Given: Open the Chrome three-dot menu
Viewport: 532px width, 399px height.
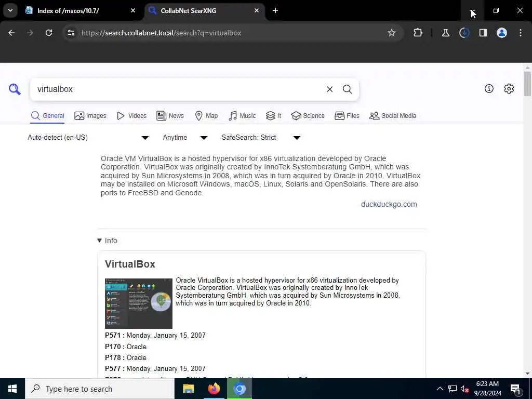Looking at the screenshot, I should tap(521, 33).
